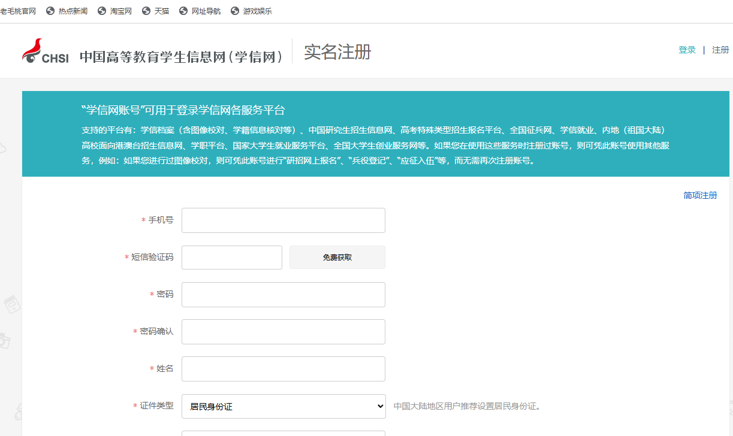733x436 pixels.
Task: Click the 密码确认 confirm password field
Action: [283, 331]
